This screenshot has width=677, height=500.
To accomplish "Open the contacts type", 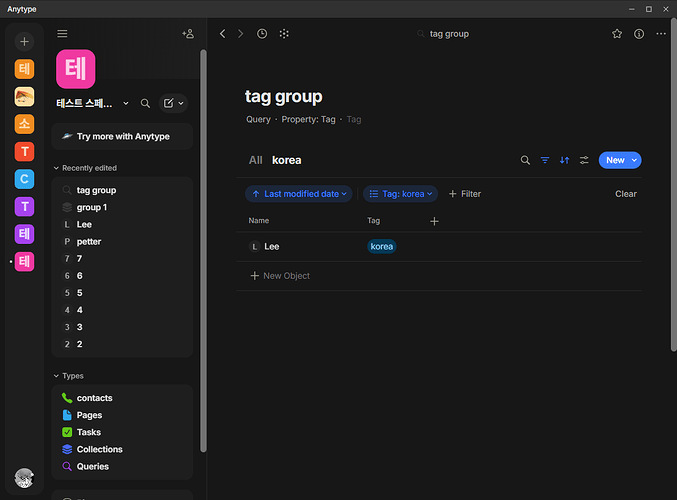I will [x=122, y=398].
